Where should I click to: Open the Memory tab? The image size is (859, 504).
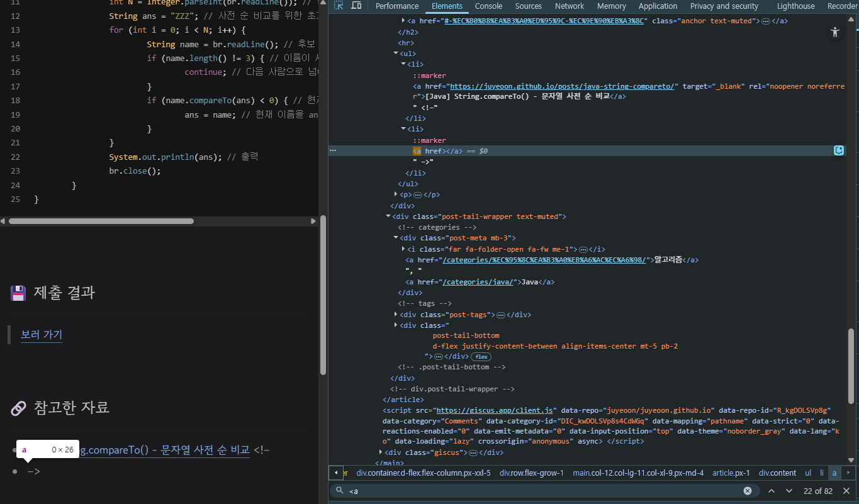(611, 6)
